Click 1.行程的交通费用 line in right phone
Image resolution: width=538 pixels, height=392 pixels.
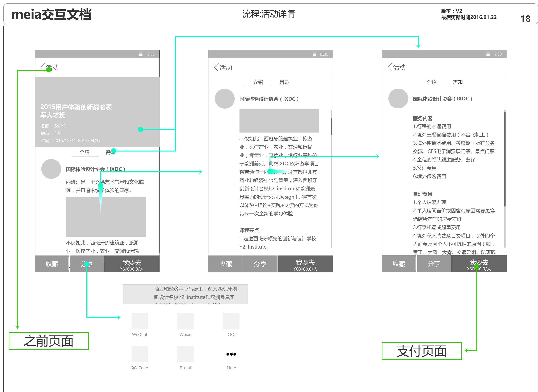click(x=432, y=126)
